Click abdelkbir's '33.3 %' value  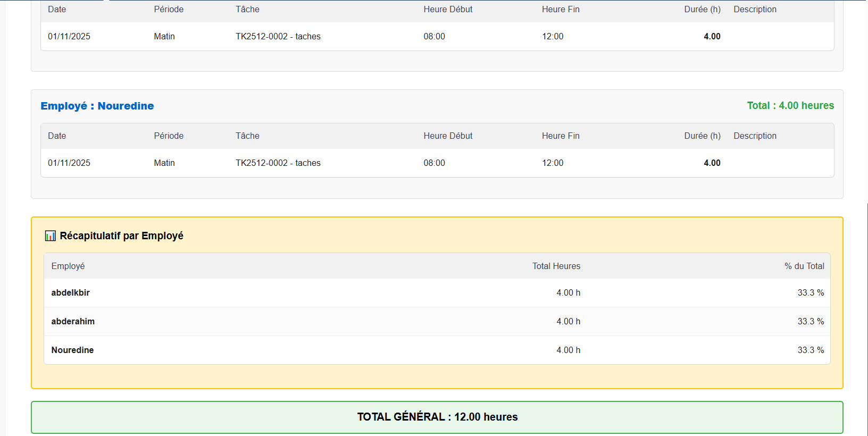[811, 292]
